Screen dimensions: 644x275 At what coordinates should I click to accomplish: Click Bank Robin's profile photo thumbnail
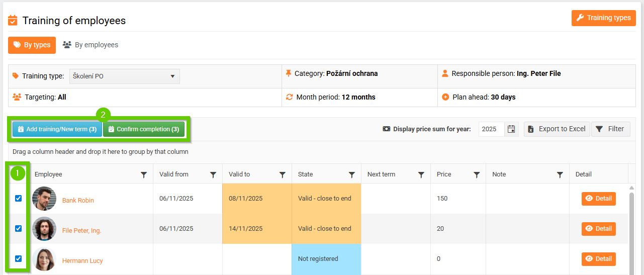(44, 199)
